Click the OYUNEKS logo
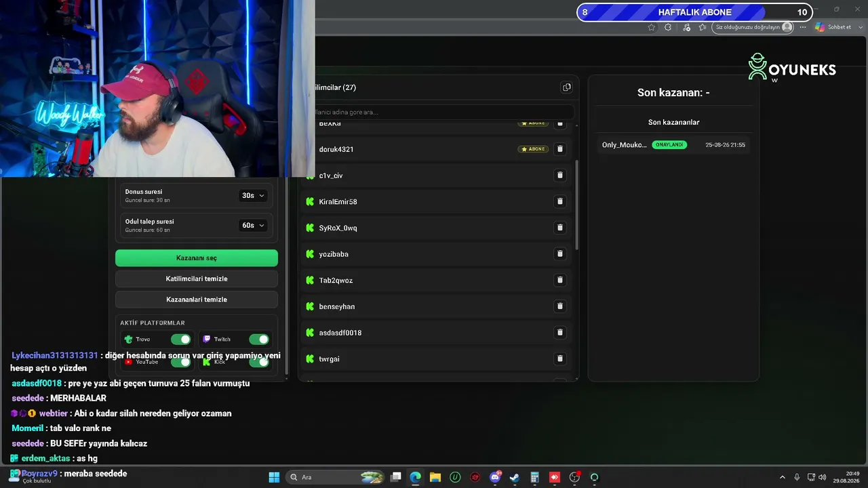This screenshot has width=868, height=488. point(792,68)
